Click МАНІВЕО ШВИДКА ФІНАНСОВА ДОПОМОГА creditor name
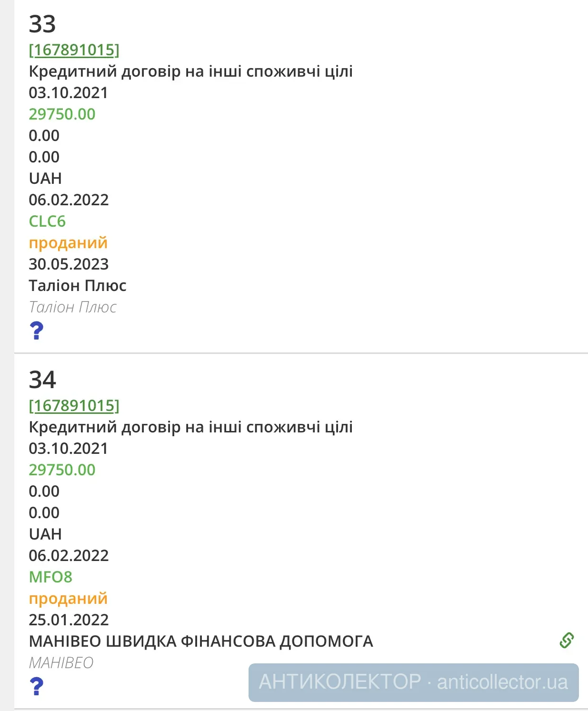Viewport: 588px width, 711px height. 201,641
